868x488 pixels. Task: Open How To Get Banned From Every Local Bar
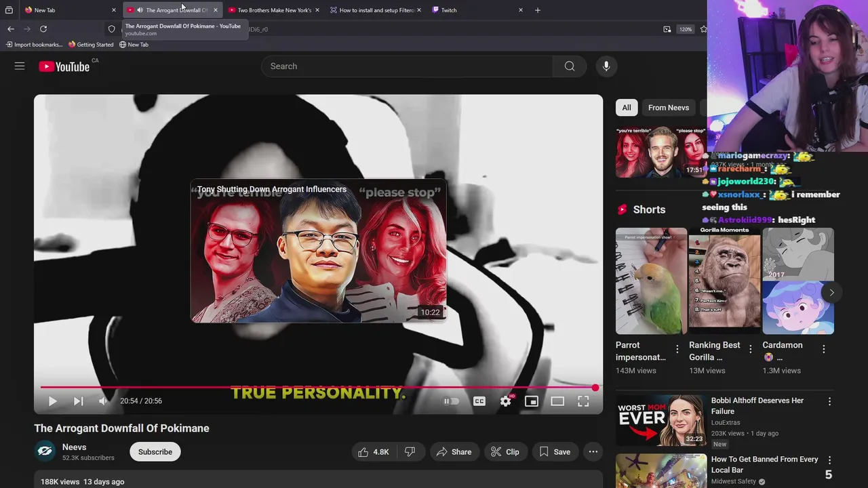[765, 465]
